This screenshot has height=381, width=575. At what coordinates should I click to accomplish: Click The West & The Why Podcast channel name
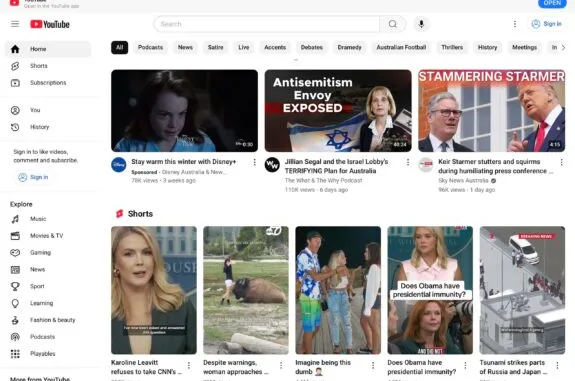(x=323, y=181)
